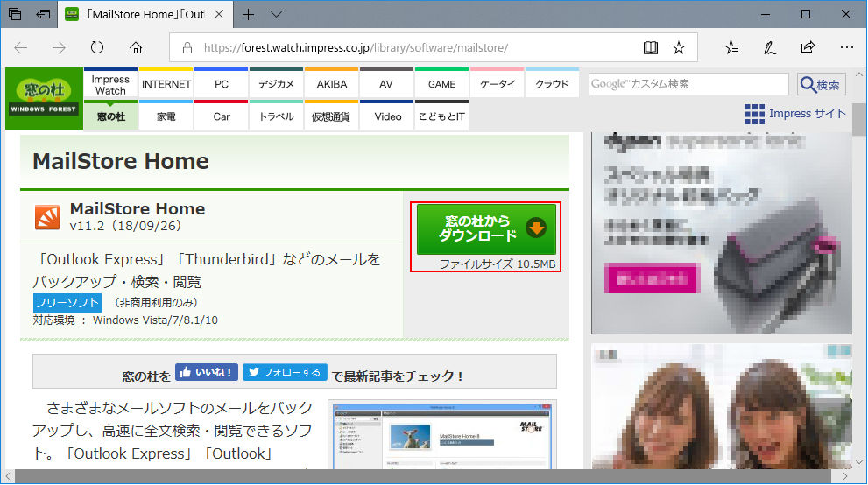
Task: Click the フリーソフト label
Action: [67, 303]
